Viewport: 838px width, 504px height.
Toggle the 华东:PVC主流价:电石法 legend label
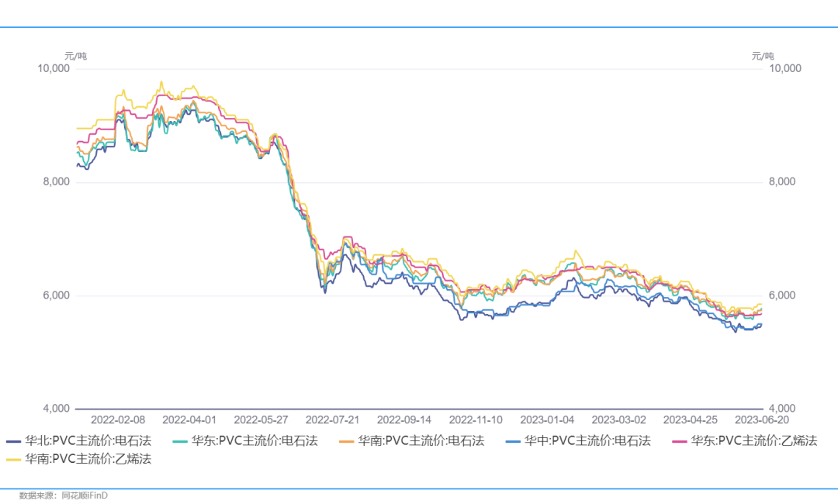(x=255, y=440)
